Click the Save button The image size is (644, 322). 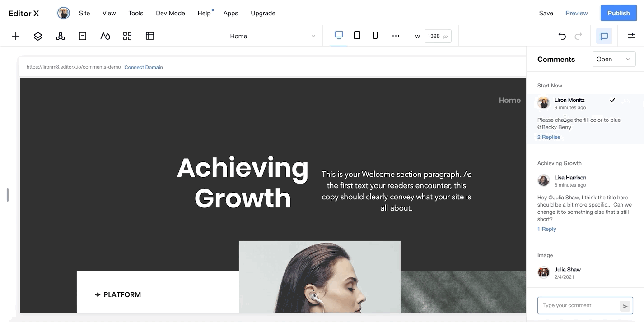546,13
